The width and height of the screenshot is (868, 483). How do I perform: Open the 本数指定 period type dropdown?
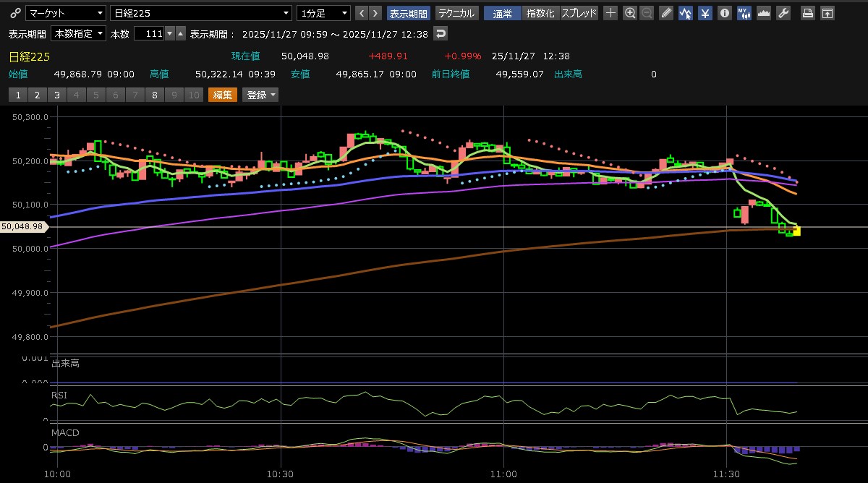78,33
